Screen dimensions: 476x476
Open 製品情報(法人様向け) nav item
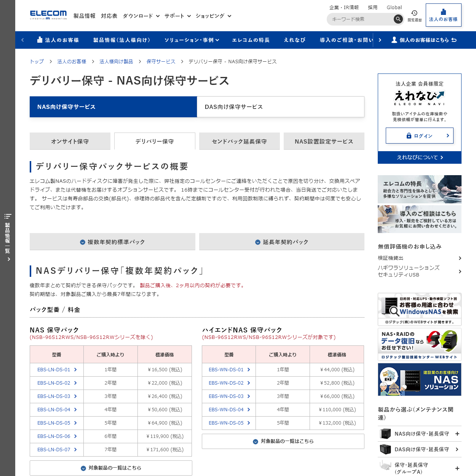pyautogui.click(x=122, y=40)
